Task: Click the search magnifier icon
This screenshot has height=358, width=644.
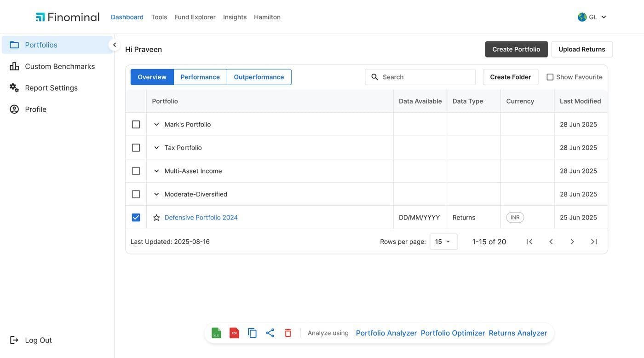Action: [x=374, y=77]
